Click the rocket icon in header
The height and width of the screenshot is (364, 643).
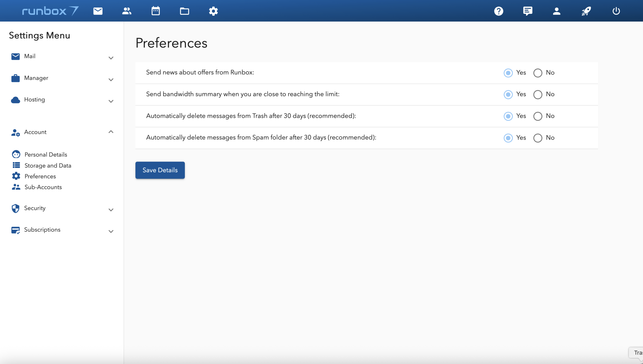pos(586,11)
